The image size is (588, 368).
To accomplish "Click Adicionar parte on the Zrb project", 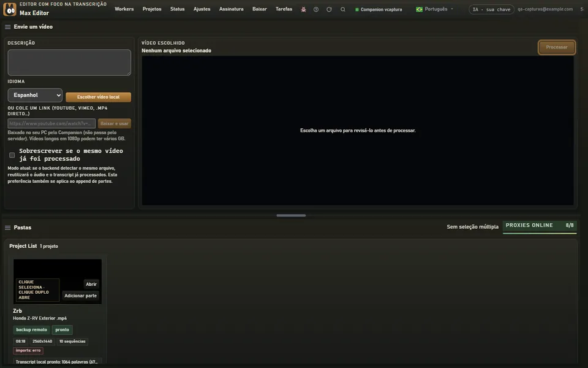I will coord(81,296).
